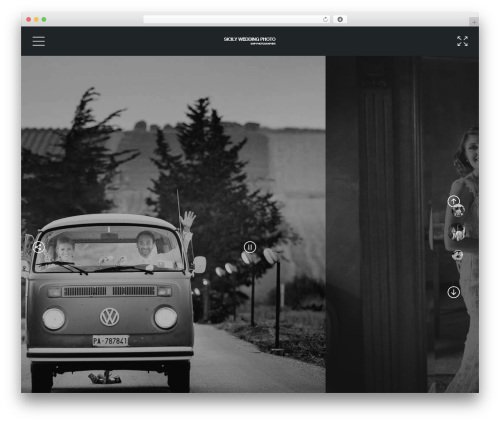Select the middle, largest slide thumbnail
The image size is (500, 423).
coord(457,232)
